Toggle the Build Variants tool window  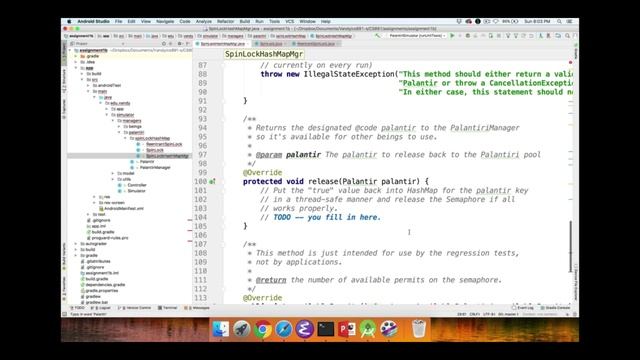click(64, 256)
